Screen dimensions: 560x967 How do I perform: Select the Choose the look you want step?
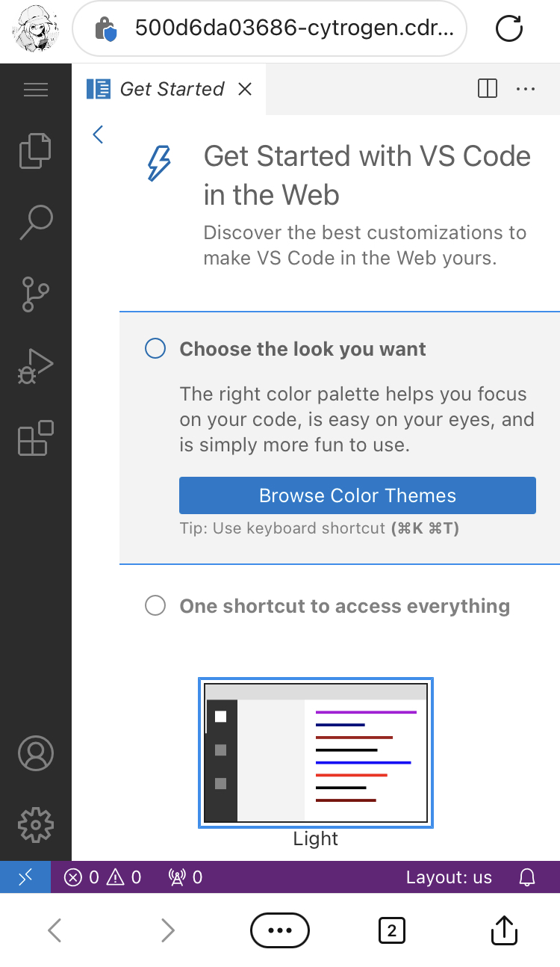pyautogui.click(x=302, y=348)
